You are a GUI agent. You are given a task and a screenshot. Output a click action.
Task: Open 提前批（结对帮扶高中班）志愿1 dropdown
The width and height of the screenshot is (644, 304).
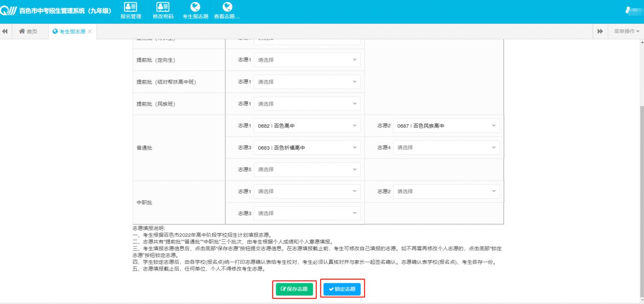coord(307,82)
